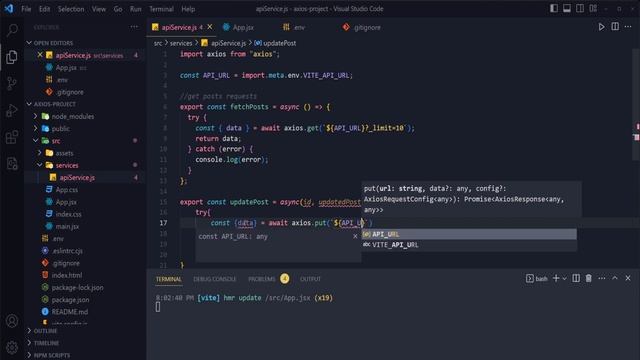This screenshot has height=360, width=640.
Task: Open the new terminal profile dropdown arrow
Action: pos(564,278)
